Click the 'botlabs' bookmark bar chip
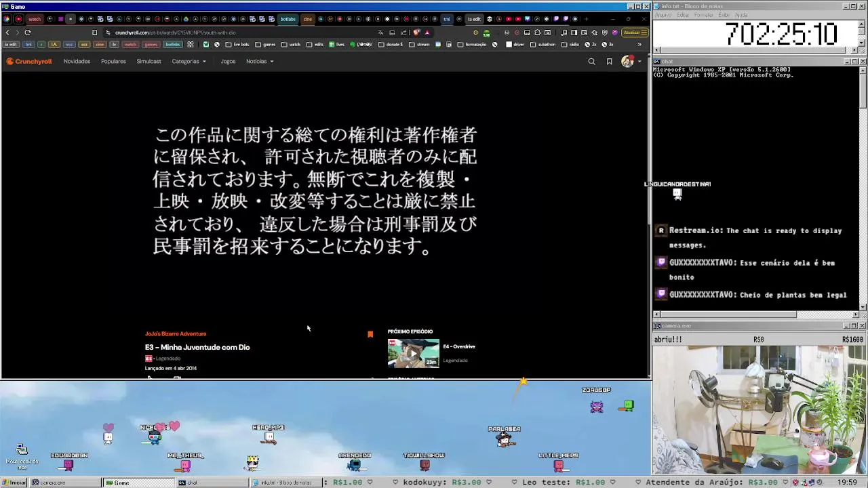This screenshot has height=488, width=868. click(173, 45)
